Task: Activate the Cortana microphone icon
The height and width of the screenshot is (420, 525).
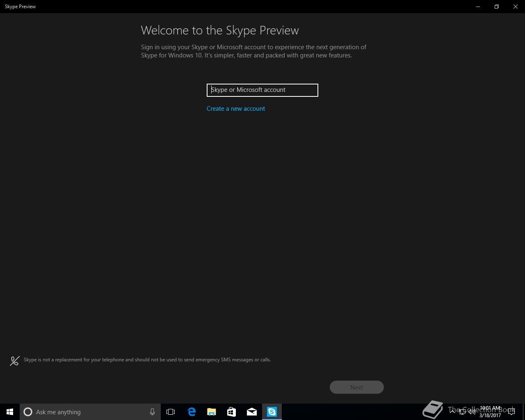Action: click(x=152, y=412)
